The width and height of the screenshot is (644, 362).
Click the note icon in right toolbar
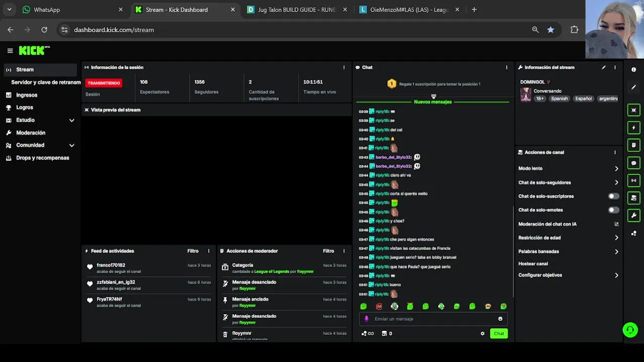point(634,145)
